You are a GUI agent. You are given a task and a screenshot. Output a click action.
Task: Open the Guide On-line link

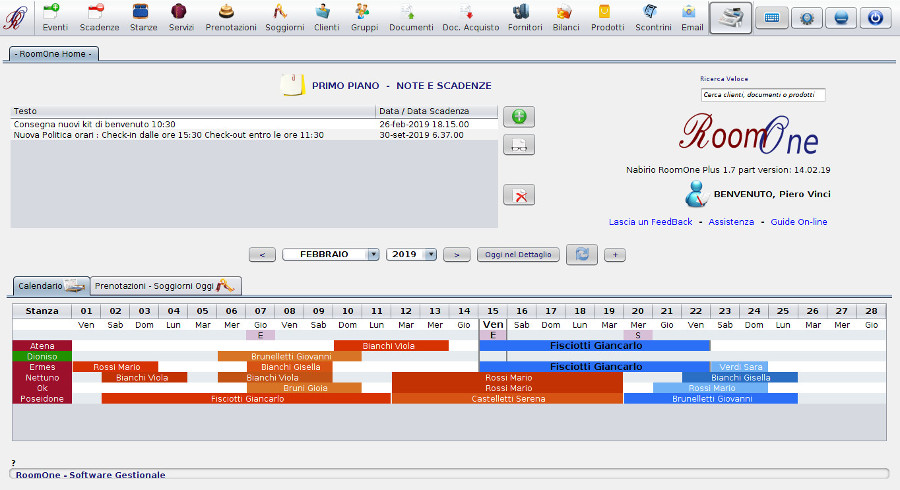coord(798,221)
